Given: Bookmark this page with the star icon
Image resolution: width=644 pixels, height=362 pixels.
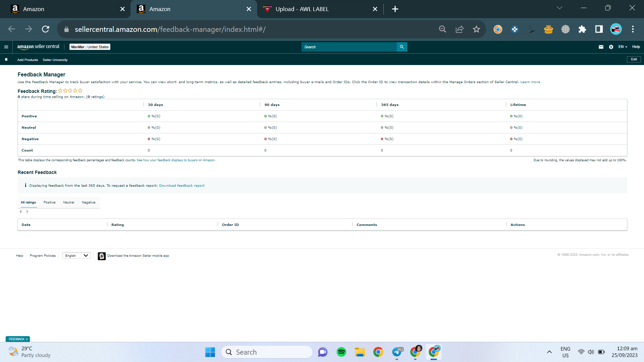Looking at the screenshot, I should 476,29.
